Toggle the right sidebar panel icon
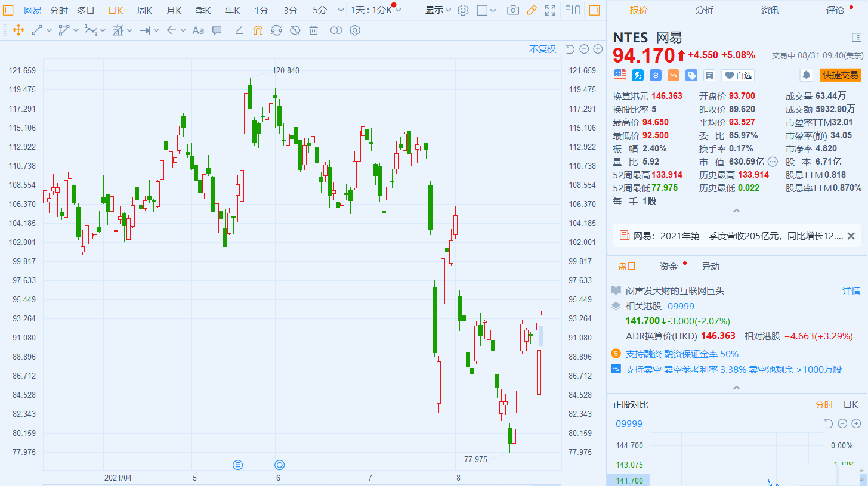The image size is (868, 486). pyautogui.click(x=594, y=10)
